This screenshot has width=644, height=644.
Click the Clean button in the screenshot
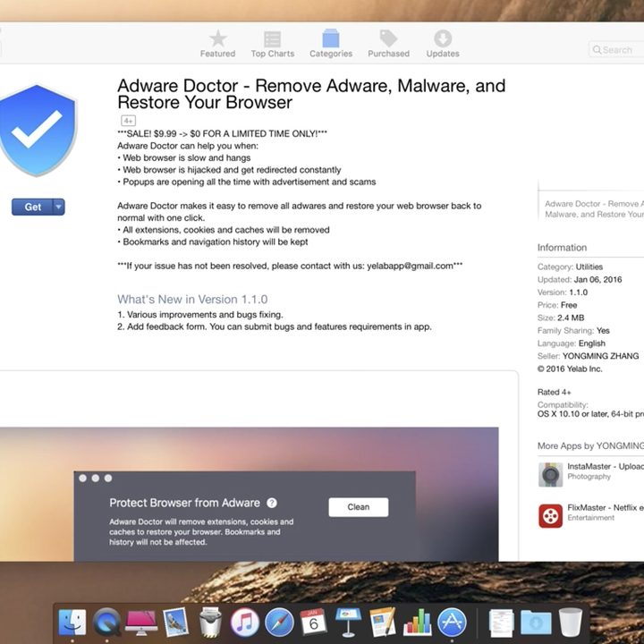[x=358, y=507]
